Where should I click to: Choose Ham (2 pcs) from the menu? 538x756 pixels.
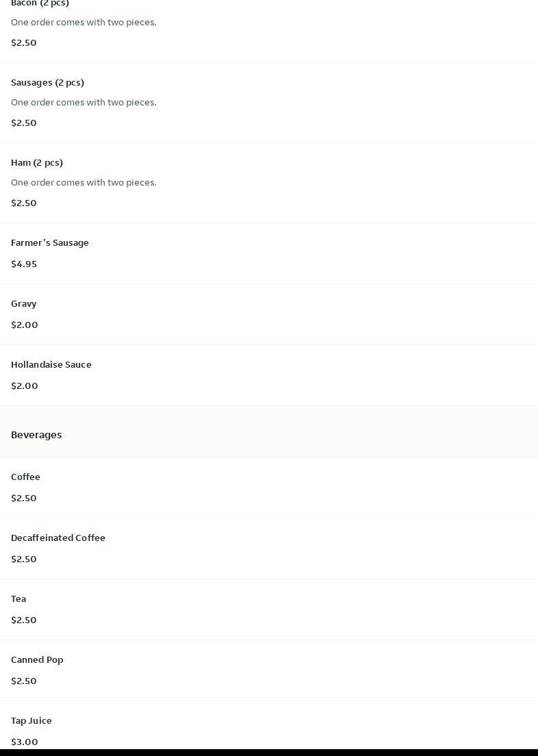37,163
